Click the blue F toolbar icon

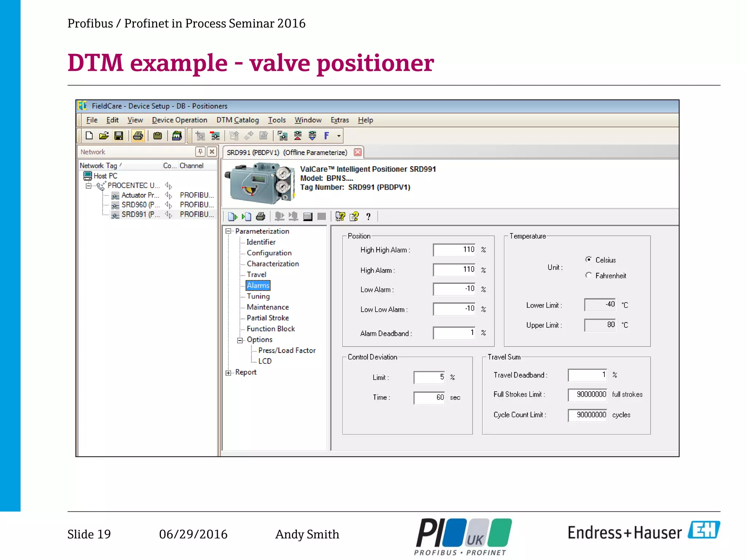pos(327,136)
